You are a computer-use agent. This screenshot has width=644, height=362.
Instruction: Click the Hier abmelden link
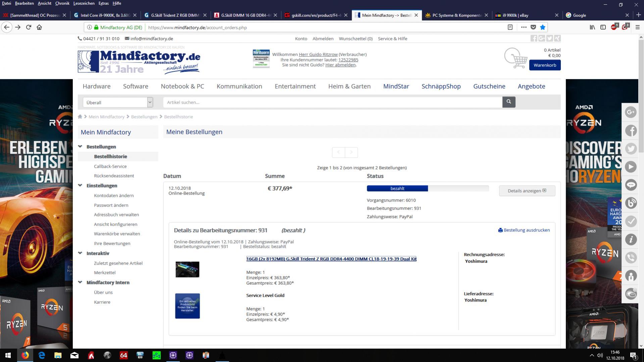click(340, 65)
